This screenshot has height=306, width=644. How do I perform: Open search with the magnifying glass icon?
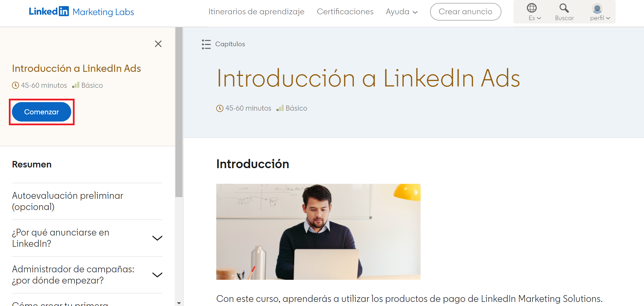point(564,8)
